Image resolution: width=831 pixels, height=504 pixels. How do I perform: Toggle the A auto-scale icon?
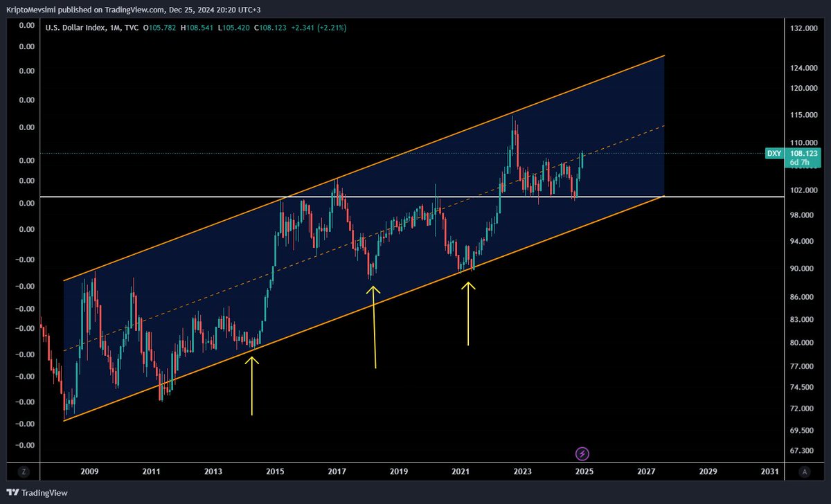(804, 471)
